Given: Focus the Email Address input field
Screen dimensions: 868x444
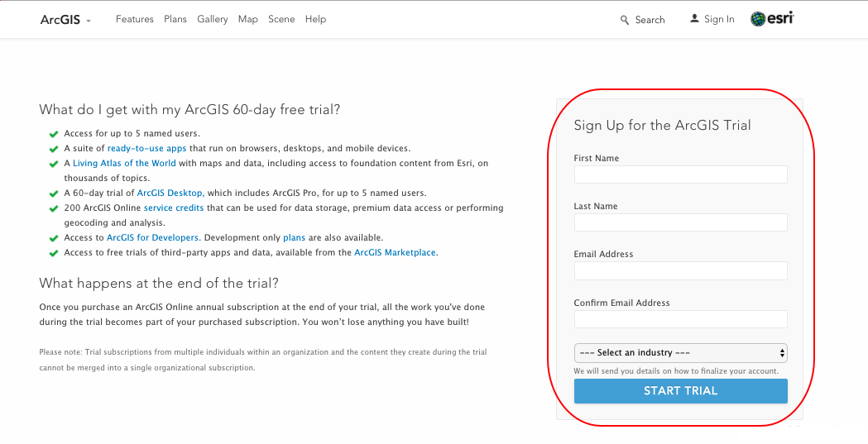Looking at the screenshot, I should point(680,271).
